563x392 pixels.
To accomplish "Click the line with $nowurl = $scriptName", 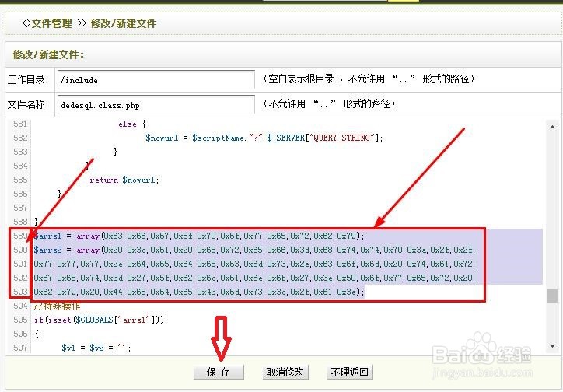I will pyautogui.click(x=264, y=138).
